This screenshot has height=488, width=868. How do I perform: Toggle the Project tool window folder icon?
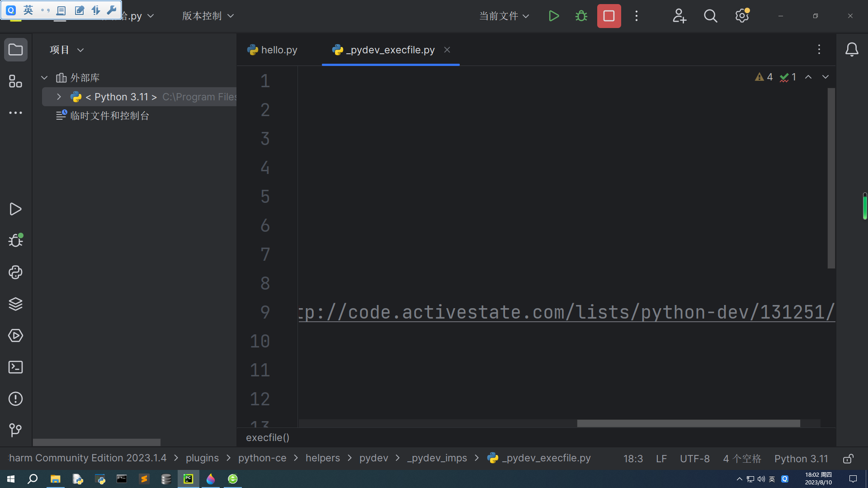16,50
